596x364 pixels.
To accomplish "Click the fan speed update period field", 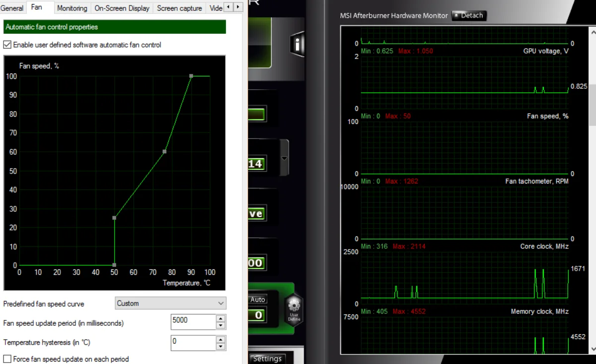I will [x=194, y=322].
